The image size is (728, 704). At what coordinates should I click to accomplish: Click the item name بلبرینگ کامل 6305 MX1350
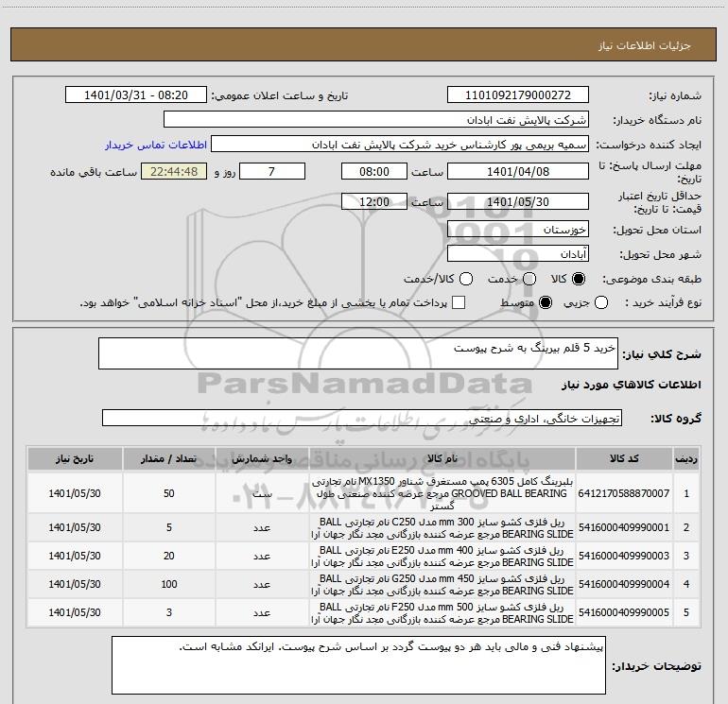442,493
